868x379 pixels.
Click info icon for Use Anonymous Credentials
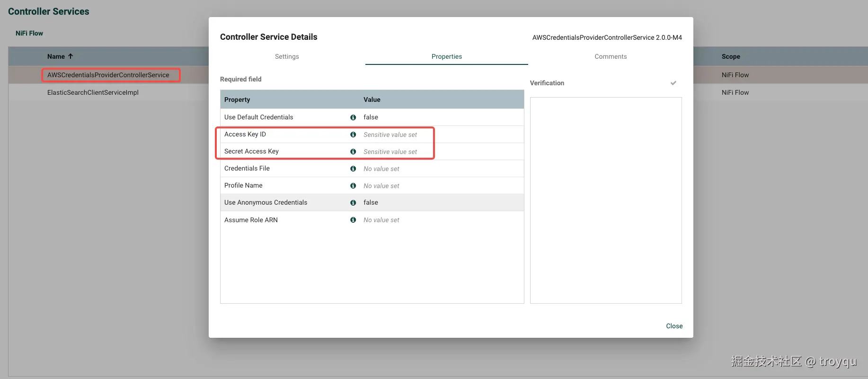(x=353, y=203)
